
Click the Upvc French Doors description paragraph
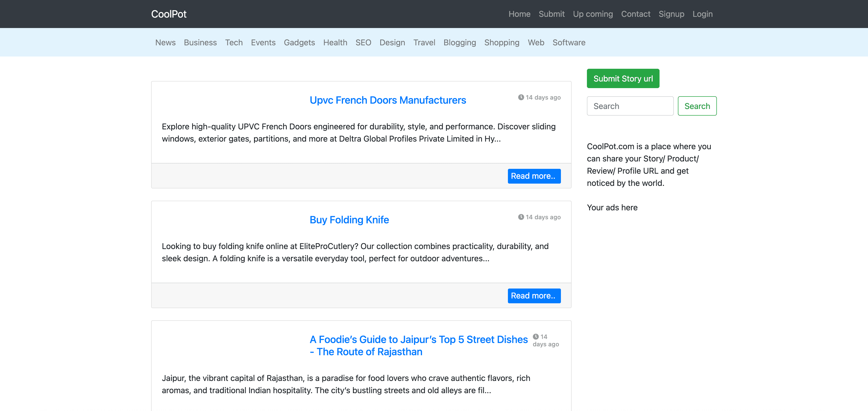[359, 133]
